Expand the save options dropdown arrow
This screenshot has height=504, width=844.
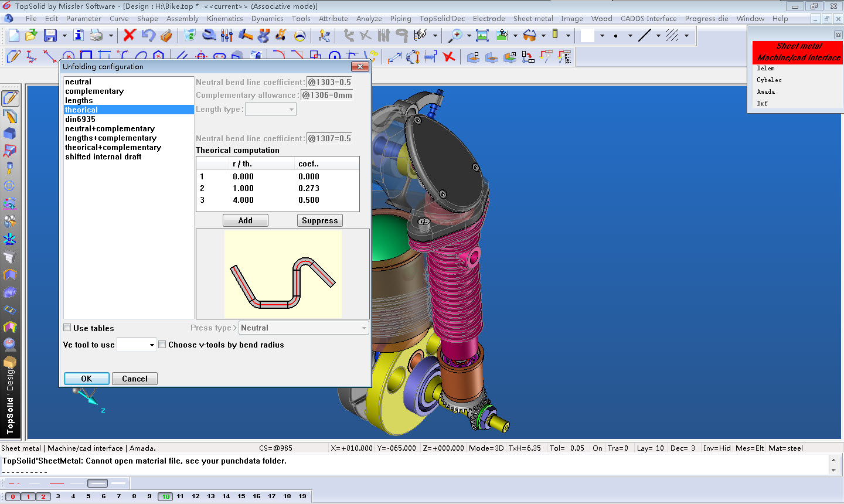tap(64, 36)
